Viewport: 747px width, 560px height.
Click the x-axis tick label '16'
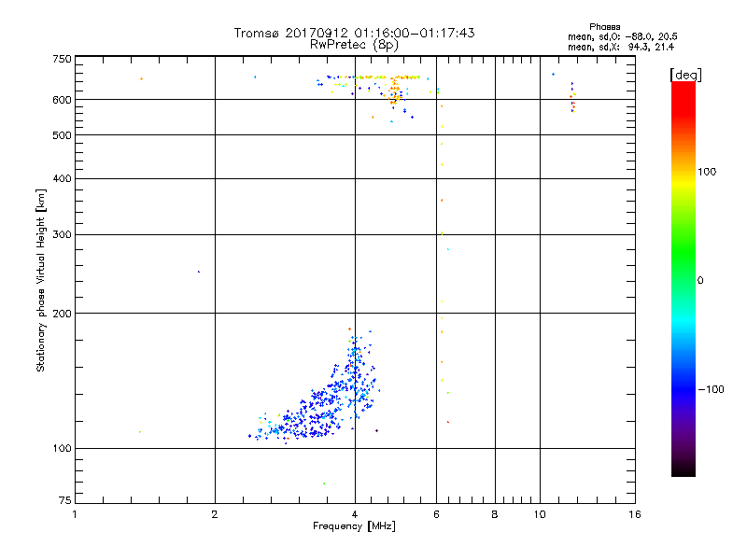[635, 514]
